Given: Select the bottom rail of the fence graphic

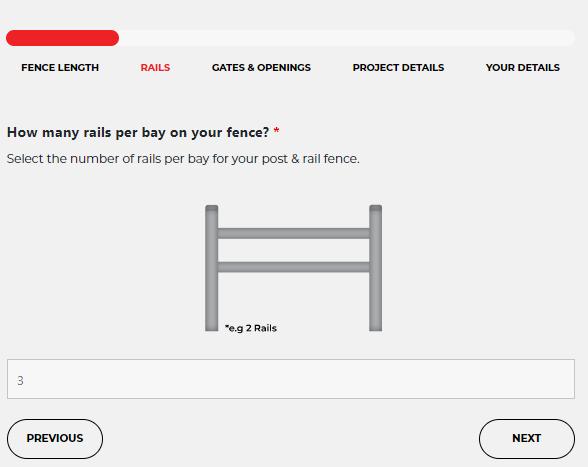Looking at the screenshot, I should pos(294,267).
